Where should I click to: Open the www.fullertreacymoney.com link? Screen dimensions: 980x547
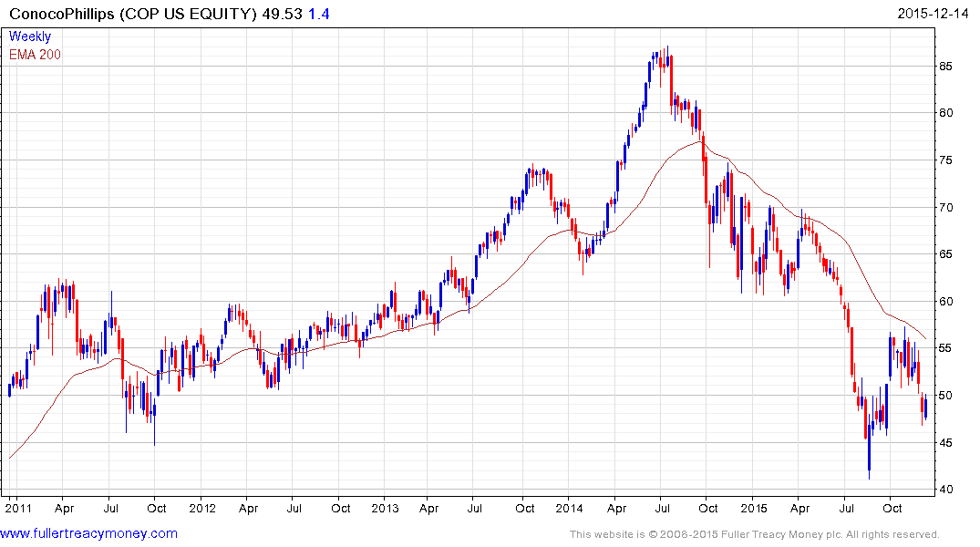point(88,533)
